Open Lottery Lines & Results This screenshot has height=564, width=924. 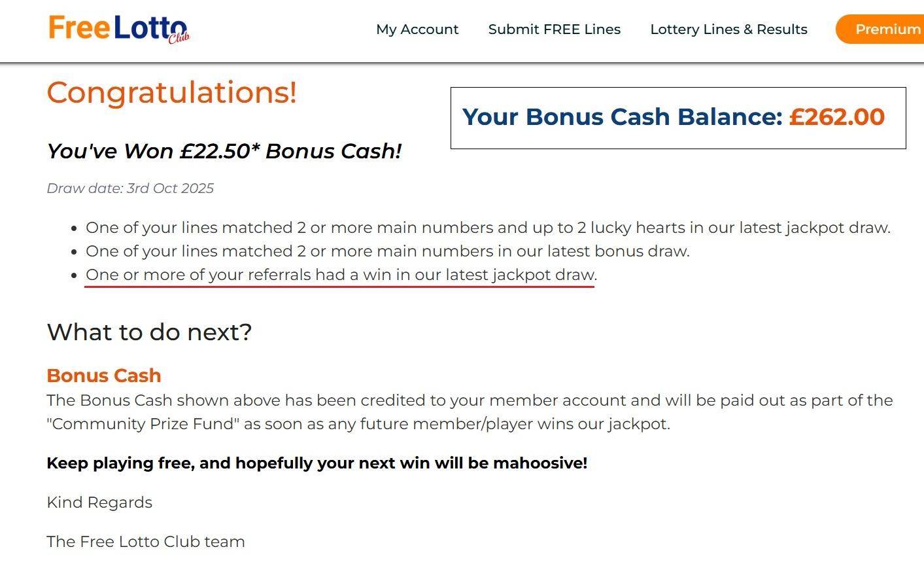pos(728,29)
